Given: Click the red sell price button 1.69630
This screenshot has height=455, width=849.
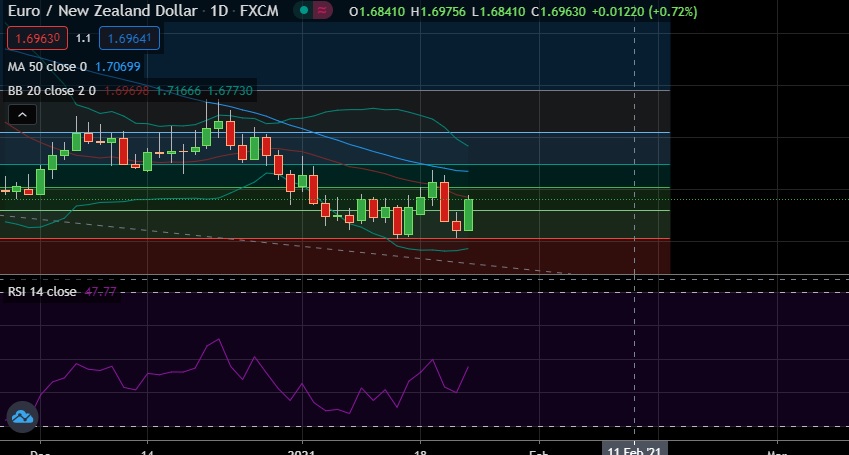Looking at the screenshot, I should pyautogui.click(x=37, y=38).
